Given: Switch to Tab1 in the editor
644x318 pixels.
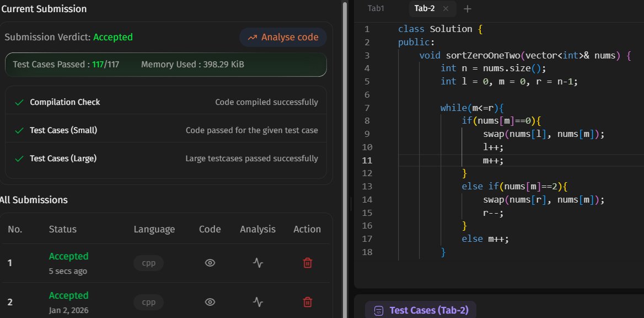Looking at the screenshot, I should click(x=375, y=8).
